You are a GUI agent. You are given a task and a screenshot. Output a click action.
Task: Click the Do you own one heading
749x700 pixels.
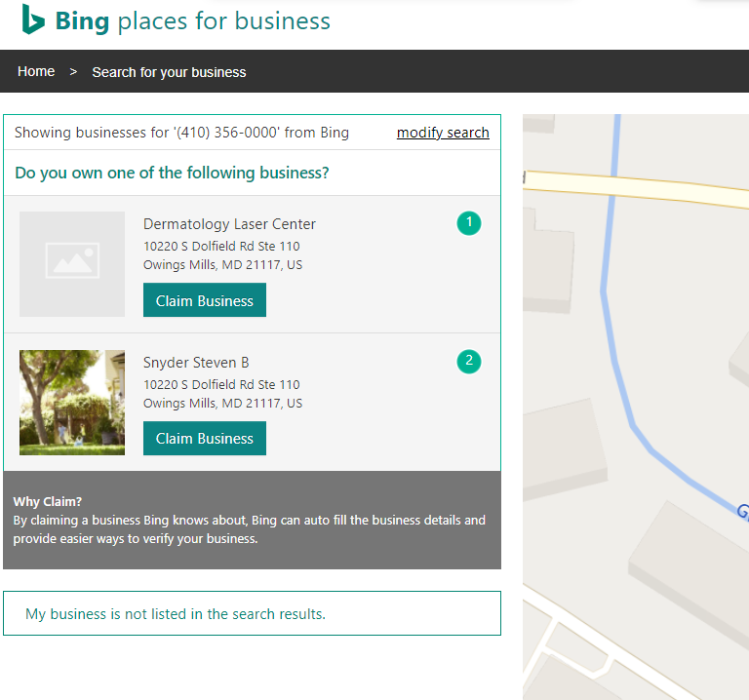(172, 173)
